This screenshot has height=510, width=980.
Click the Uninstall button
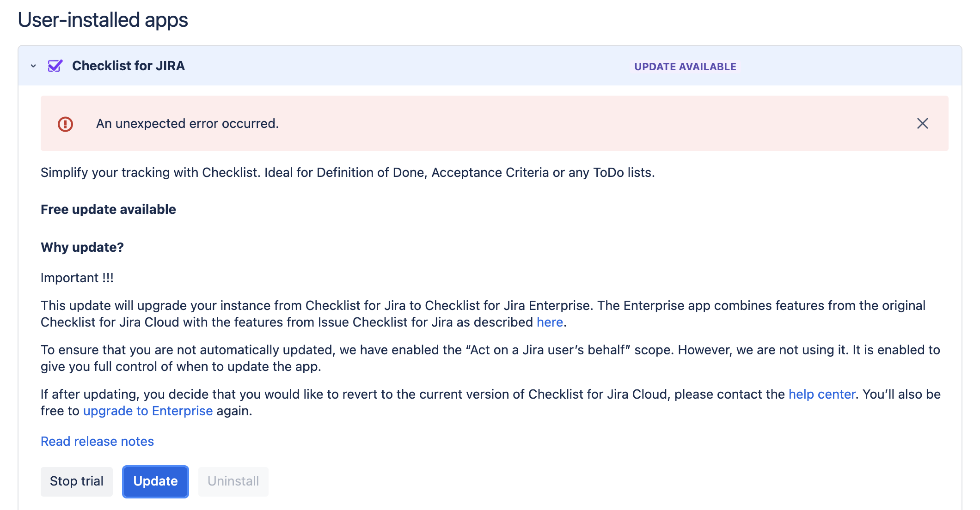click(233, 481)
